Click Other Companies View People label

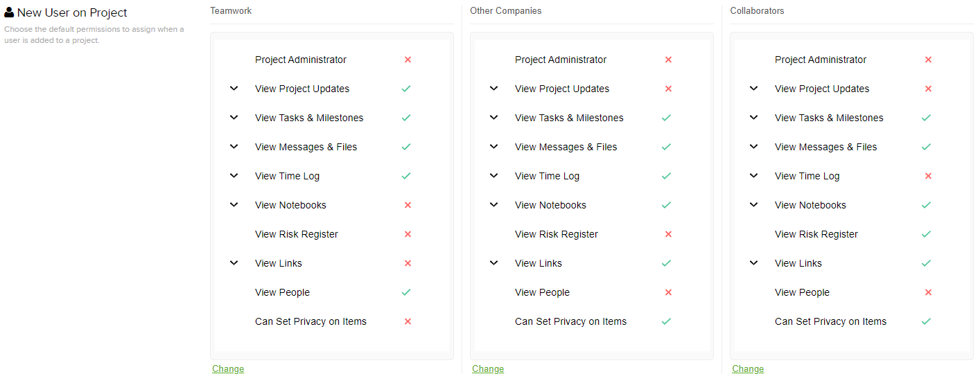[x=542, y=292]
